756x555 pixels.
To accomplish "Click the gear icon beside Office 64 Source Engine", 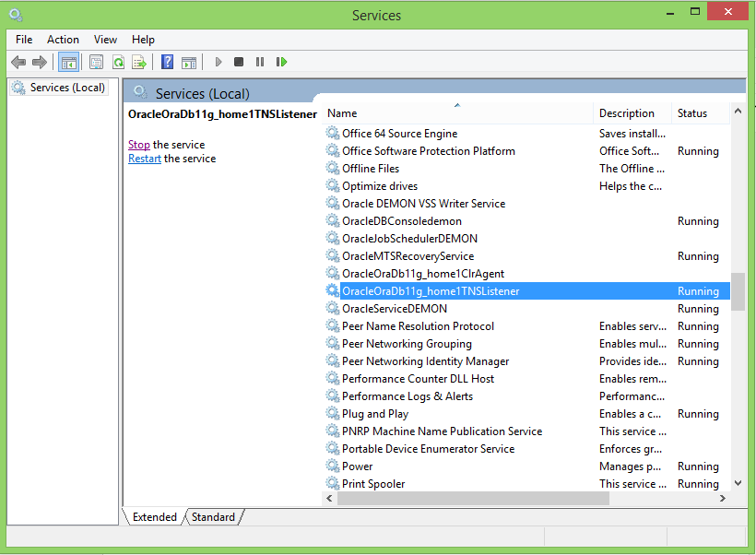I will click(332, 133).
